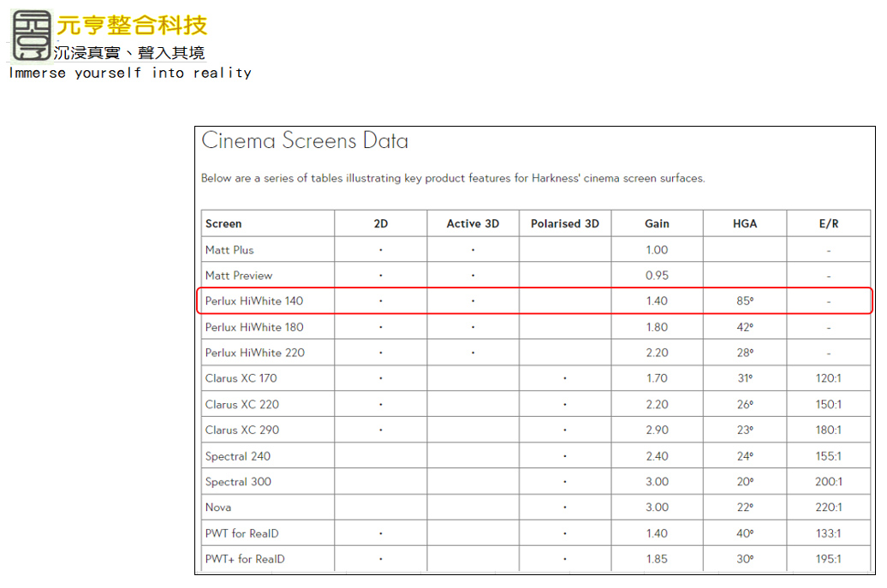Viewport: 887px width, 588px height.
Task: Click the HGA value 20°
Action: 745,482
